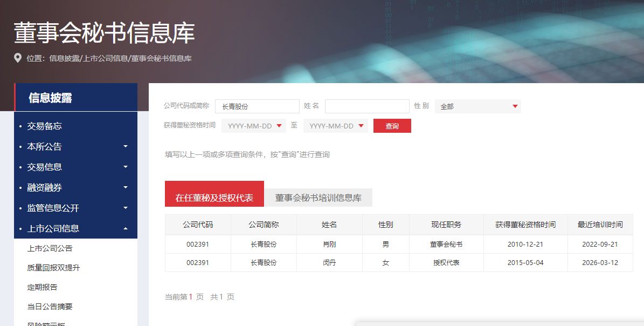Click the gender cell 女

click(386, 263)
